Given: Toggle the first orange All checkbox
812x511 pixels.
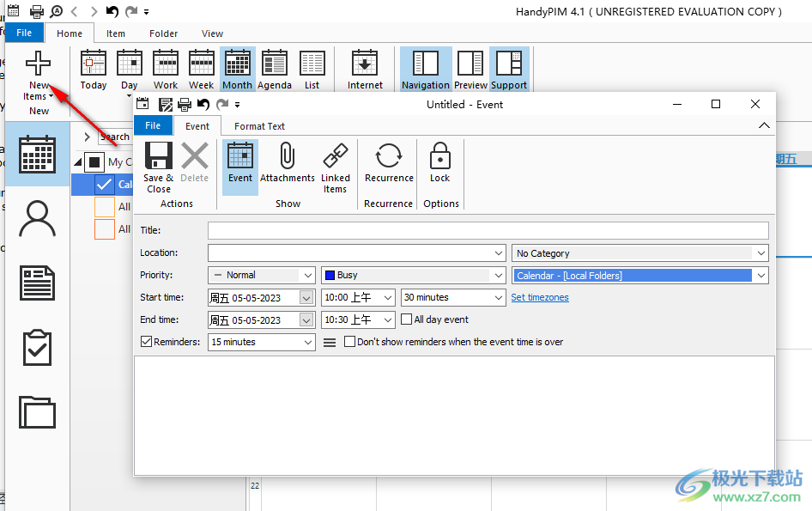Looking at the screenshot, I should click(104, 207).
